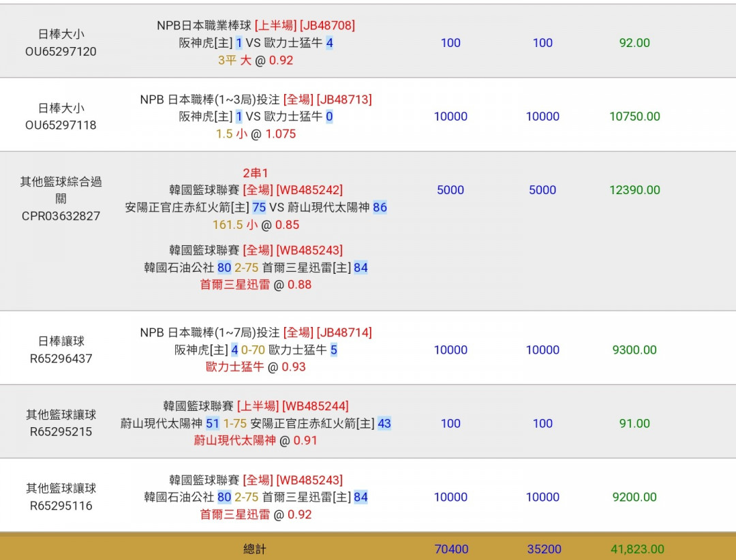
Task: Click the '2串1' parlay label
Action: pyautogui.click(x=256, y=173)
